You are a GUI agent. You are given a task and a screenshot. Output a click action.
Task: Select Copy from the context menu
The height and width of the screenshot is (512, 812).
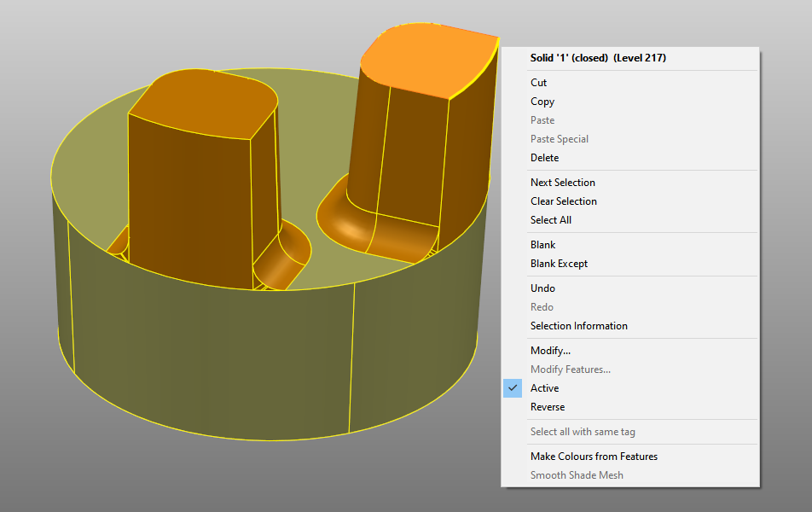pyautogui.click(x=542, y=101)
